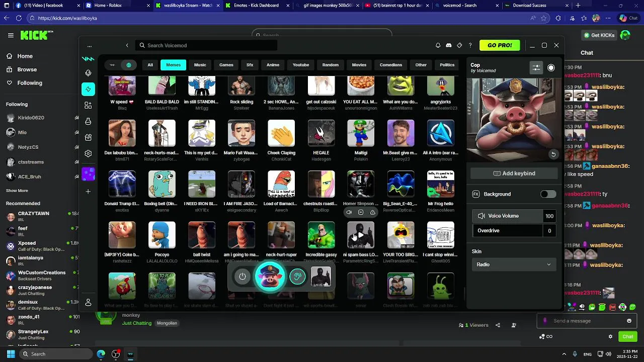
Task: Select the Memes category tab
Action: tap(173, 65)
